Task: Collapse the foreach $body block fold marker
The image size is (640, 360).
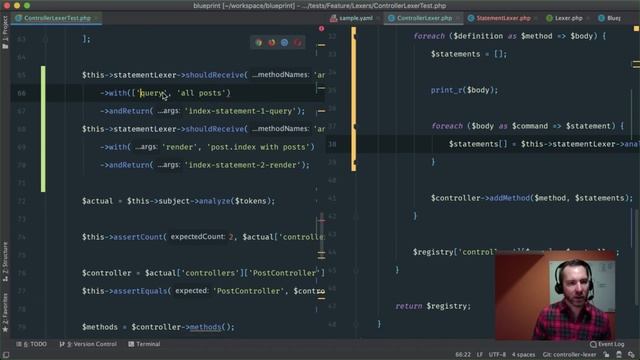Action: [355, 127]
